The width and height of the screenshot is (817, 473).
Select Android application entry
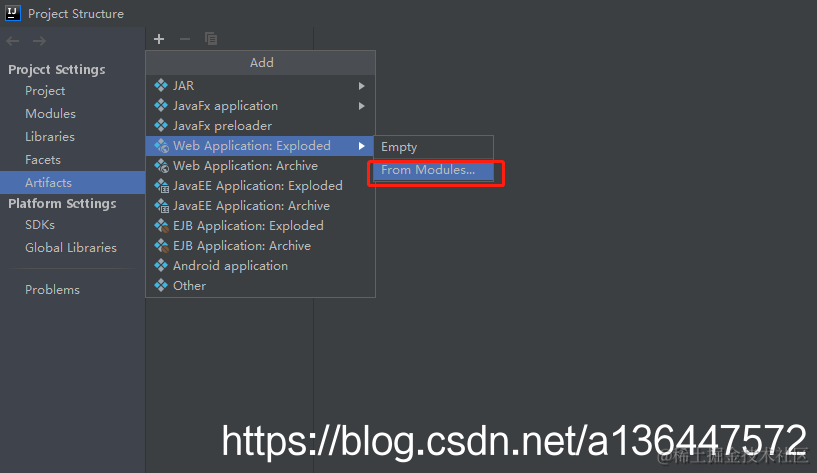click(x=260, y=266)
